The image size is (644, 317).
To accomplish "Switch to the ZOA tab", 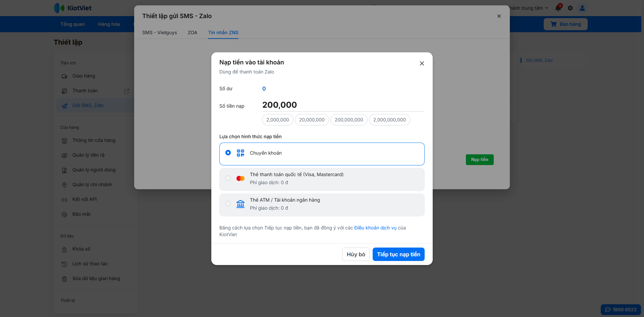I will tap(193, 33).
